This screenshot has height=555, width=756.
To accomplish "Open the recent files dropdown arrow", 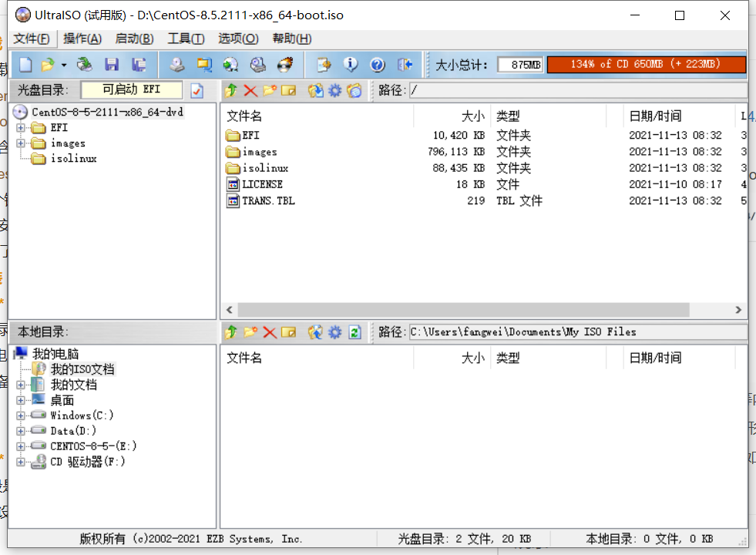I will 64,65.
